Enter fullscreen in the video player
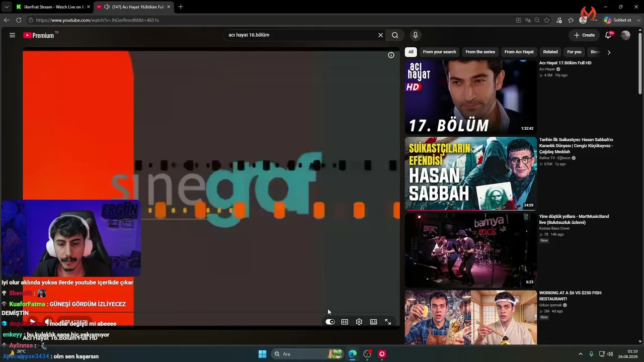This screenshot has width=644, height=362. (x=388, y=322)
